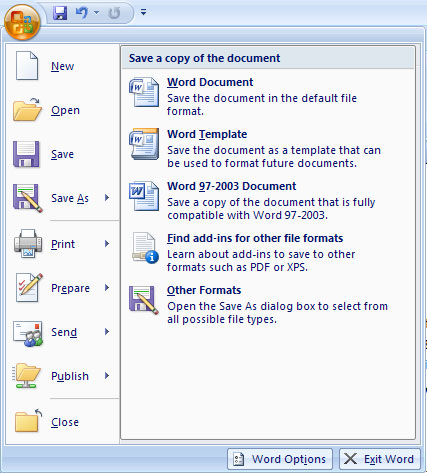Screen dimensions: 427x473
Task: Open Customize Quick Access Toolbar dropdown
Action: coord(143,13)
